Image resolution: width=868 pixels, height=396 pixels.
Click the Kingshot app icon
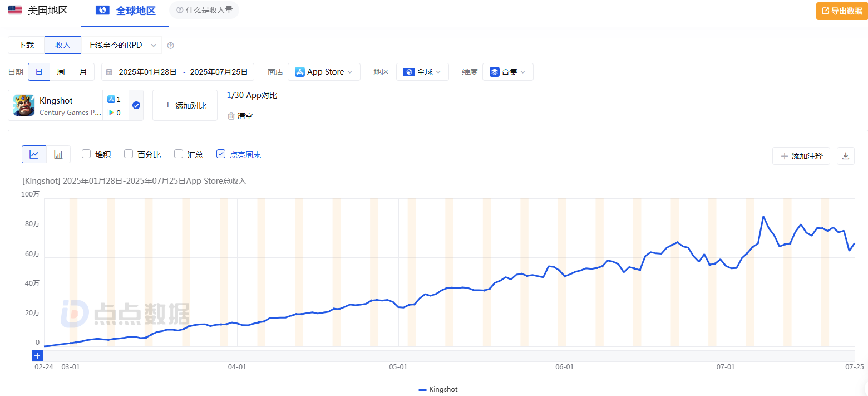pos(24,105)
